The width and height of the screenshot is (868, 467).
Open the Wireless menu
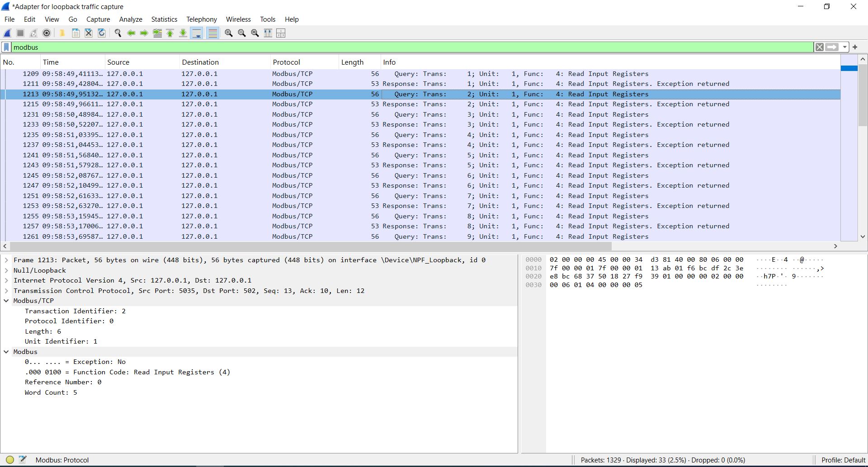238,19
